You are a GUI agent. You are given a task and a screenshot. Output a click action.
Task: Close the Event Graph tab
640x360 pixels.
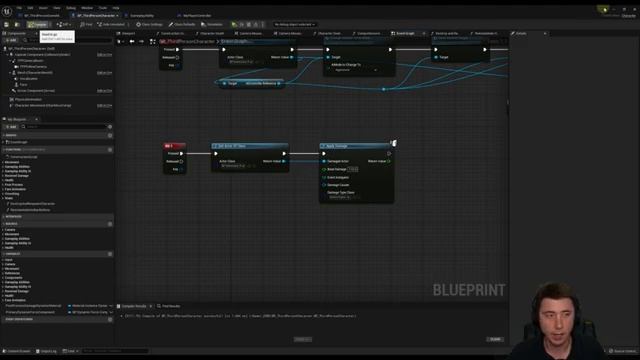[424, 33]
